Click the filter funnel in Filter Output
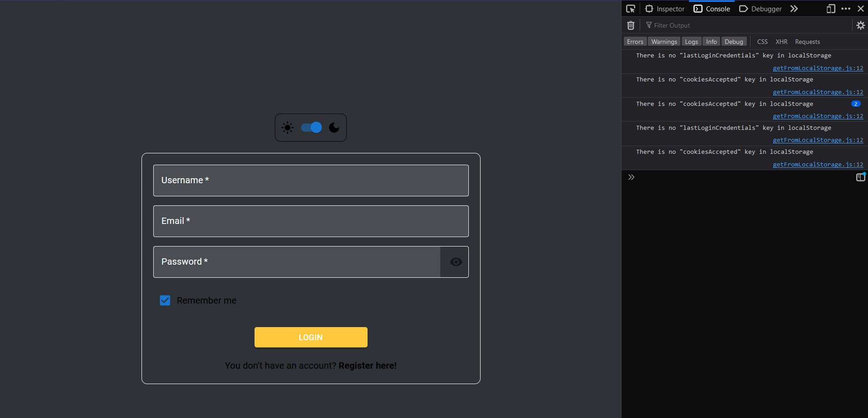This screenshot has height=418, width=868. pyautogui.click(x=648, y=25)
